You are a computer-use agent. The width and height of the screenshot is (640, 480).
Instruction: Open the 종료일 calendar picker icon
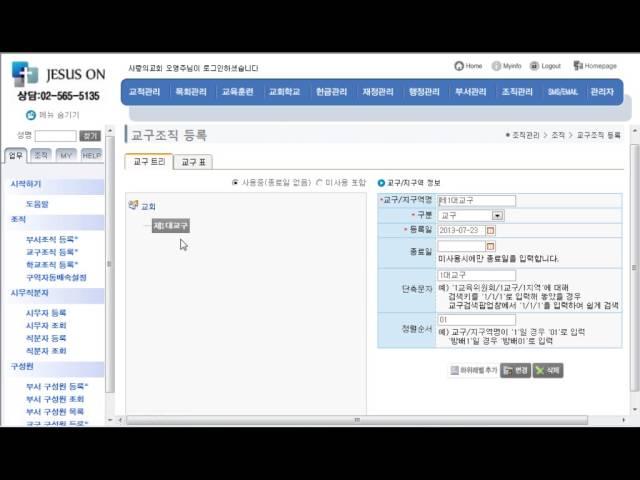tap(490, 246)
